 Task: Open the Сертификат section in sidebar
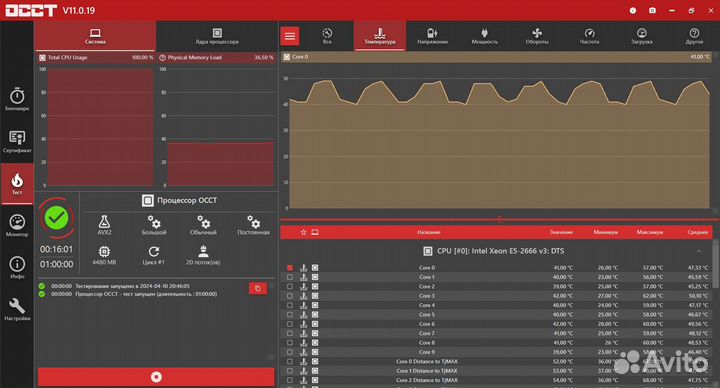[x=17, y=141]
